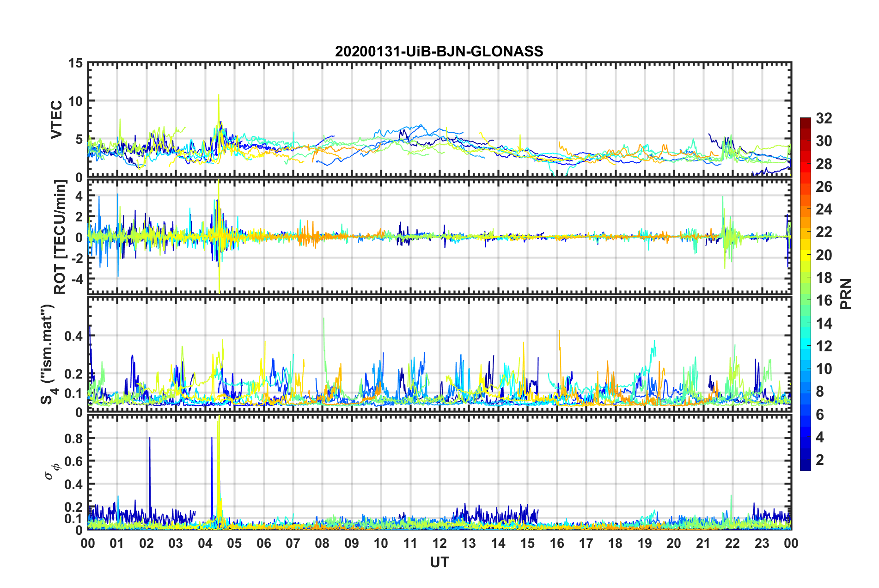The height and width of the screenshot is (588, 879).
Task: Click the PRN colorbar label
Action: point(846,294)
